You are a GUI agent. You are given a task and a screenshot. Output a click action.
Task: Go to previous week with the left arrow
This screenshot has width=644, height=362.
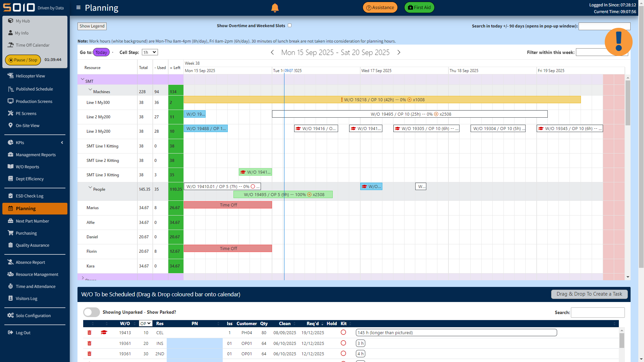pyautogui.click(x=272, y=53)
